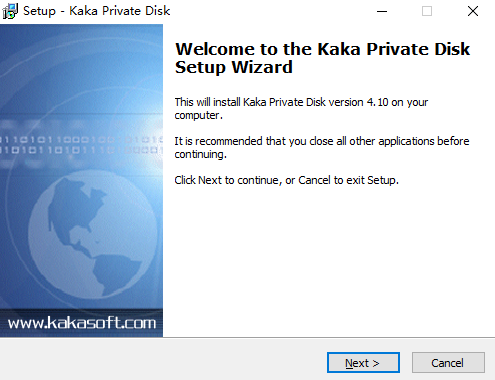This screenshot has width=495, height=380.
Task: Minimize the setup wizard window
Action: pyautogui.click(x=382, y=11)
